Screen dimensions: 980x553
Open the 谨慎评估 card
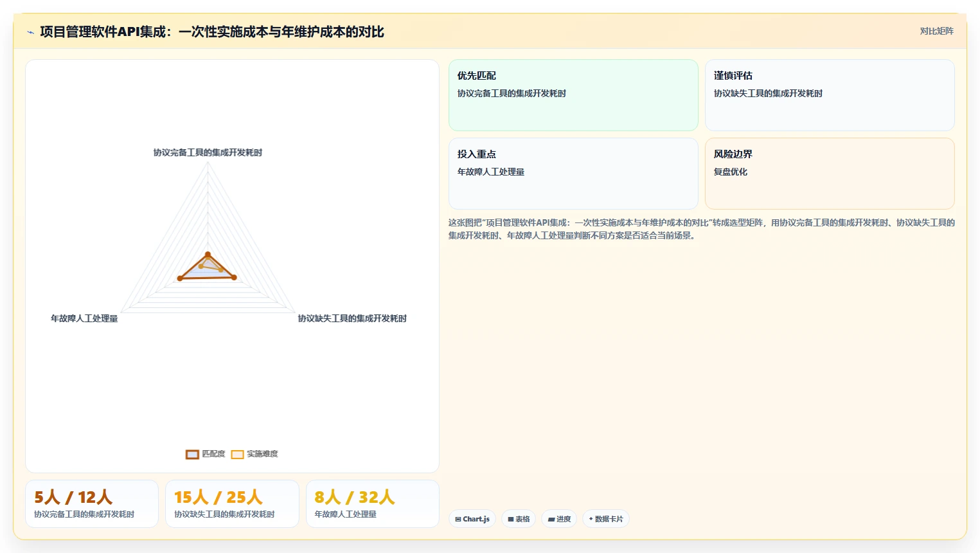[x=830, y=95]
